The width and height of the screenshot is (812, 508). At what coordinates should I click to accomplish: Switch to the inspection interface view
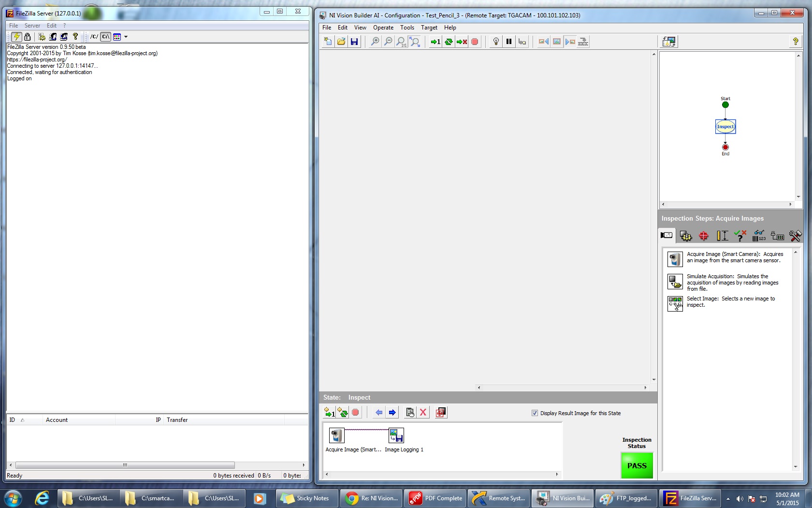[x=669, y=42]
